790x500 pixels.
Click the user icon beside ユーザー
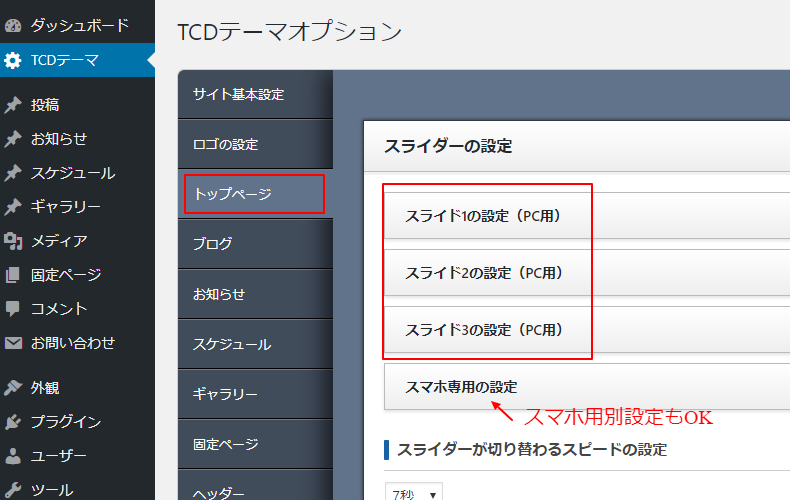13,456
